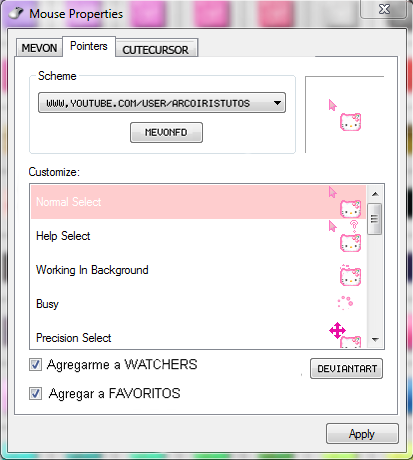Switch to the MEVON tab
Viewport: 413px width, 460px height.
click(x=39, y=48)
